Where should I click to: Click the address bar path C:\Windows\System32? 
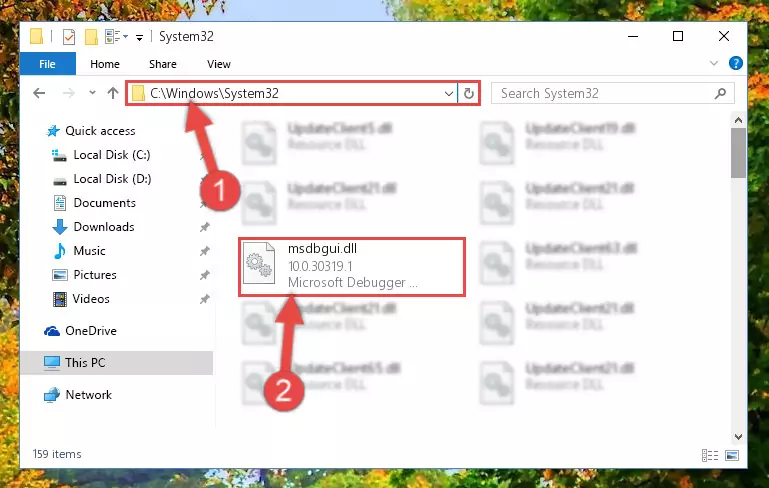[214, 93]
